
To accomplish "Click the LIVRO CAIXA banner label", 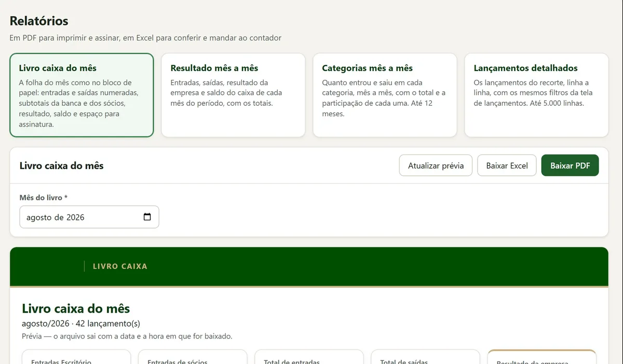I will 120,266.
